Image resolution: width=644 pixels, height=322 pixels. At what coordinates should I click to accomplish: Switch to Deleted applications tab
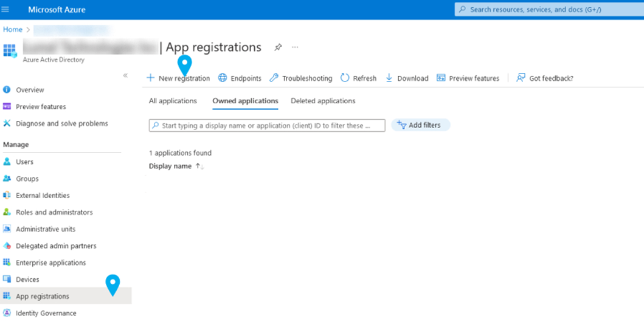point(323,101)
